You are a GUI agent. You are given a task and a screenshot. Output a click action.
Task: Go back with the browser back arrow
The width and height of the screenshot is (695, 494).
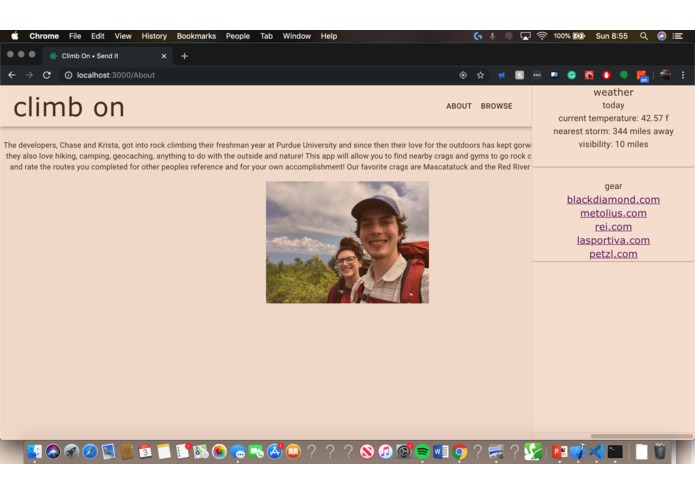pyautogui.click(x=12, y=75)
